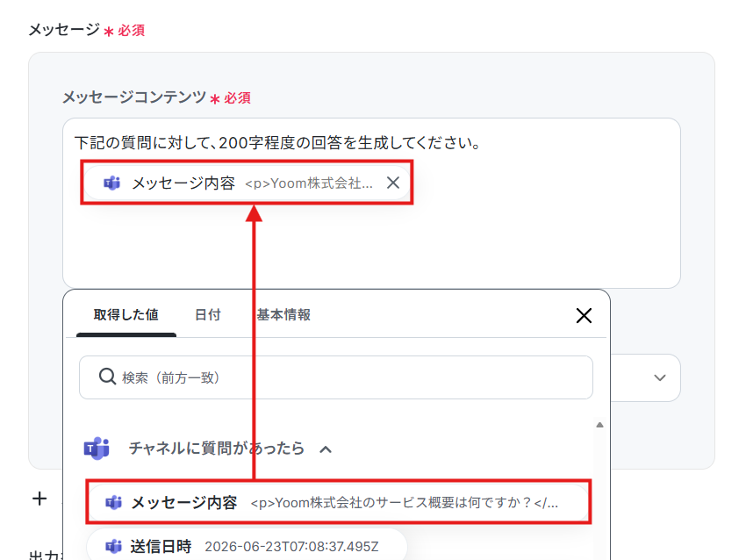Collapse the チャネルに質問があったら section chevron
The width and height of the screenshot is (746, 560).
pos(326,449)
